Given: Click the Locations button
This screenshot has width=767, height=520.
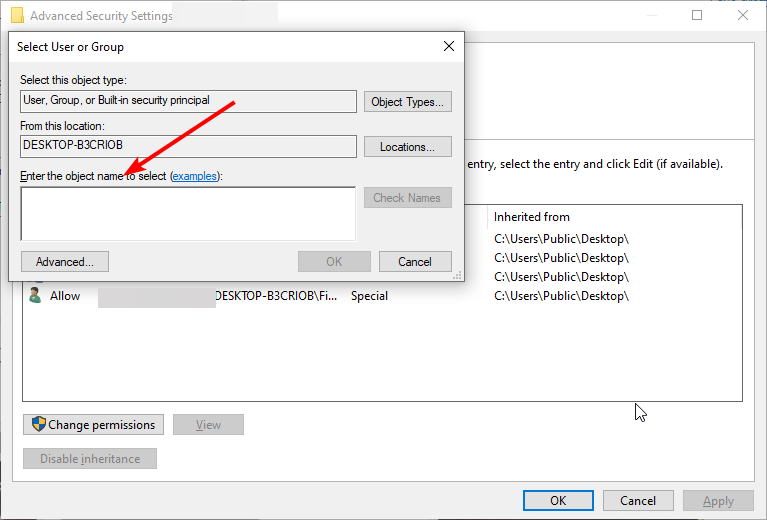Looking at the screenshot, I should coord(407,147).
